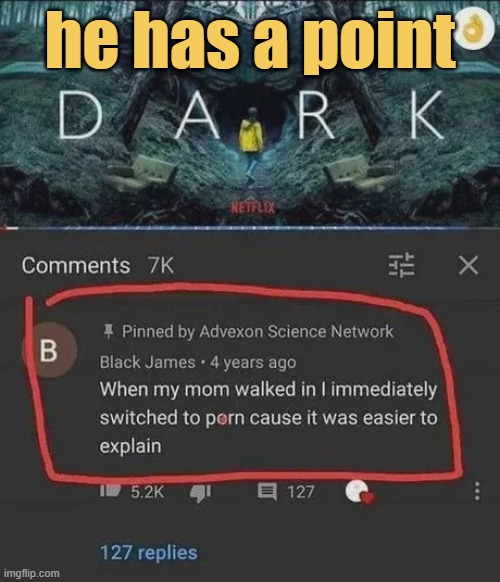Screen dimensions: 500x582
Task: Click the Comments heading
Action: point(76,265)
